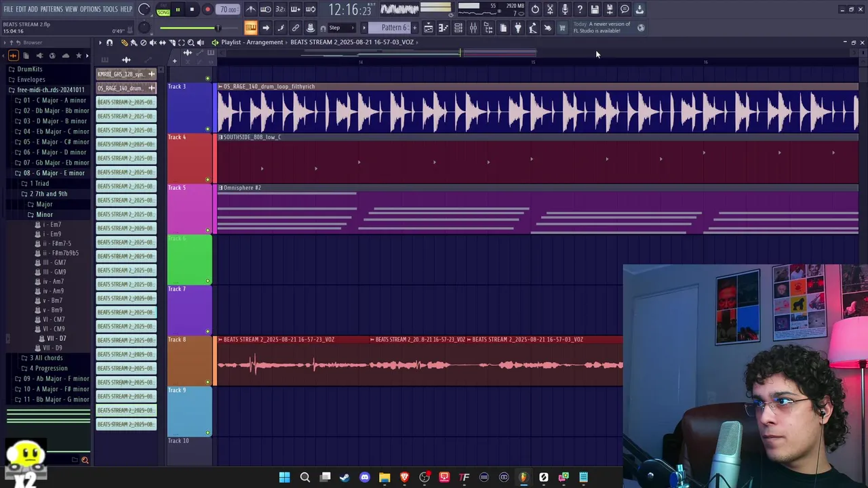Toggle the metronome icon
The height and width of the screenshot is (488, 868).
(x=251, y=9)
